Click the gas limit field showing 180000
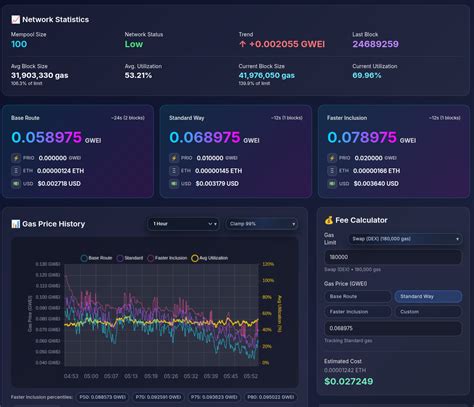Screen dimensions: 474x407 (393, 257)
